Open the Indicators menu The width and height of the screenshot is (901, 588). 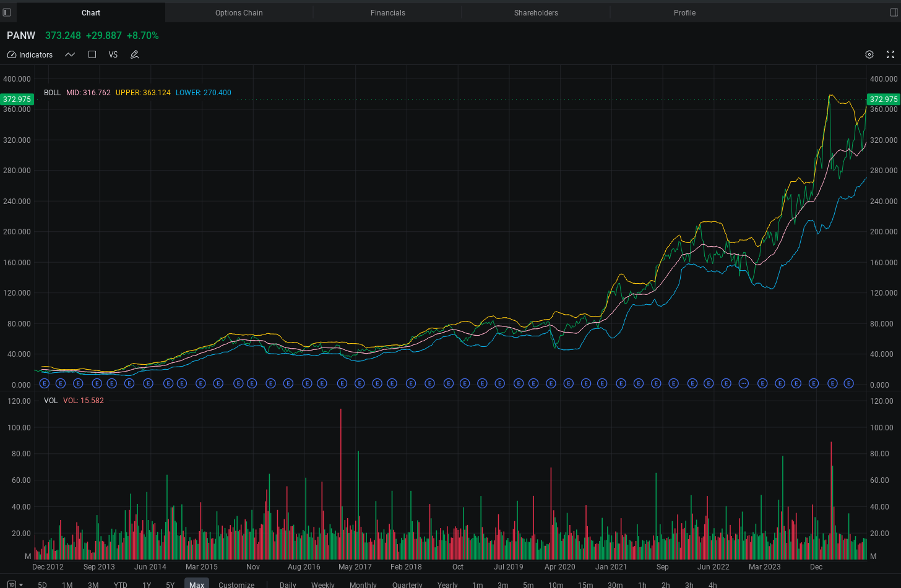tap(30, 54)
